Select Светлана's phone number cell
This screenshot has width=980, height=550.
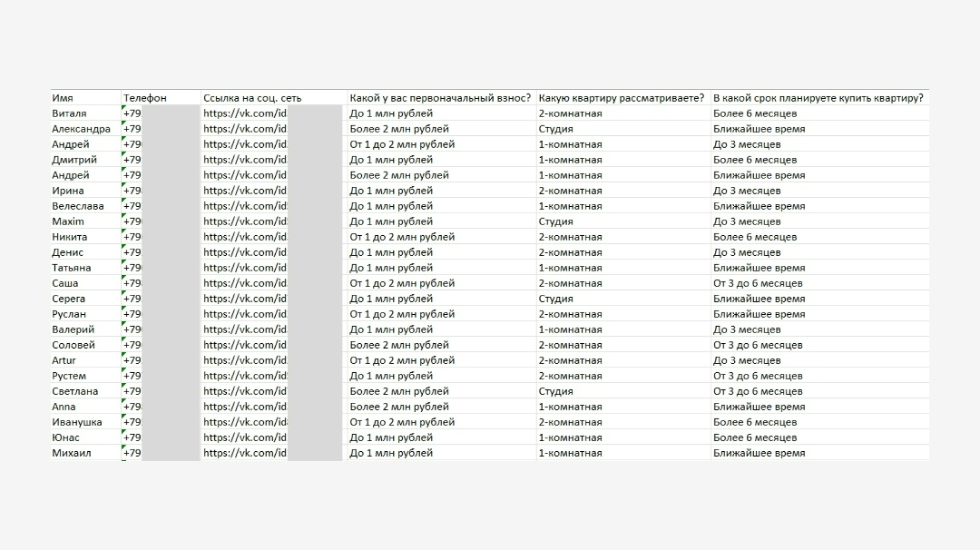coord(132,391)
